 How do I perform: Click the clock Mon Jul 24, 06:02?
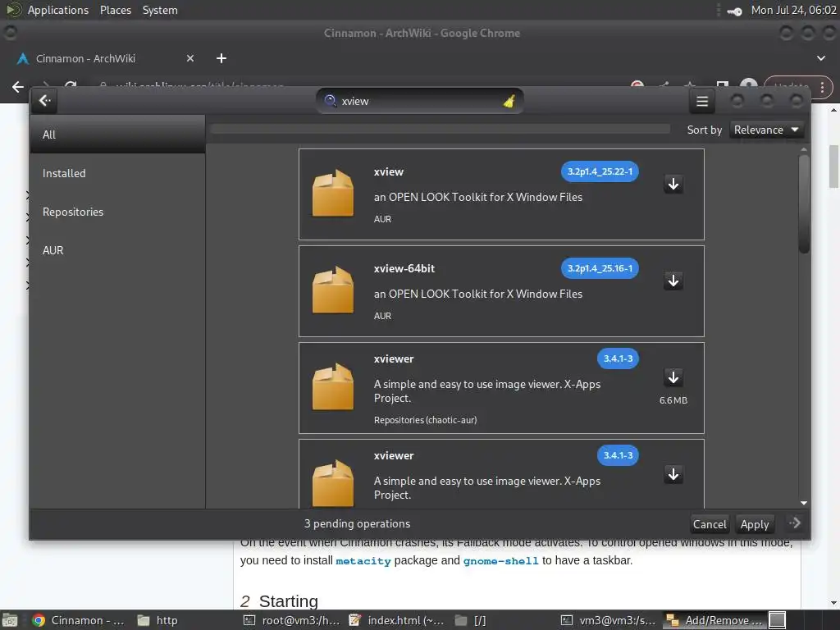pos(793,10)
